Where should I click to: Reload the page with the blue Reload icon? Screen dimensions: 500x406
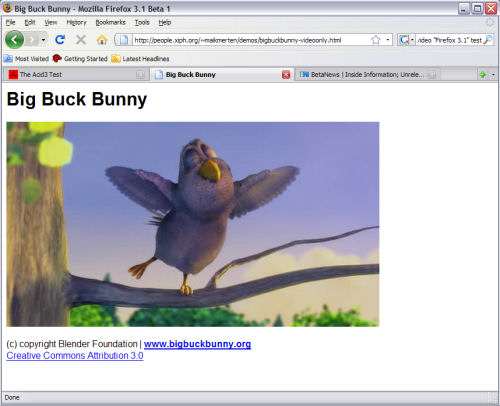[60, 40]
